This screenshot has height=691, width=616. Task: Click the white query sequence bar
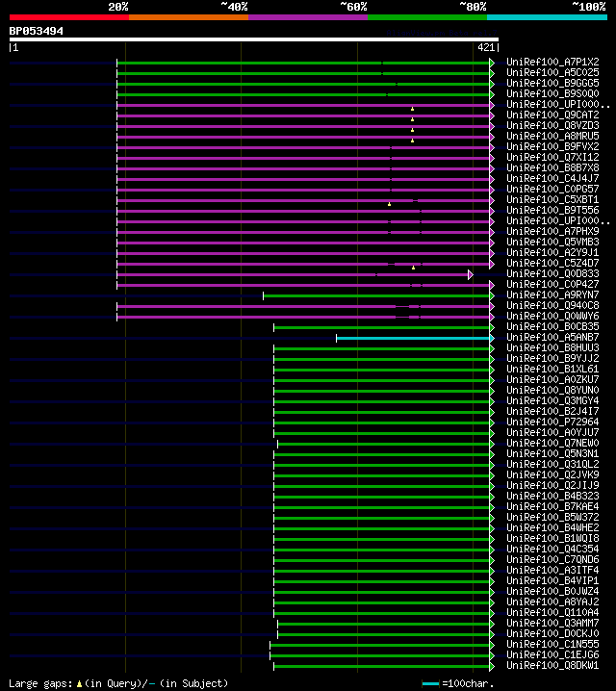coord(254,39)
